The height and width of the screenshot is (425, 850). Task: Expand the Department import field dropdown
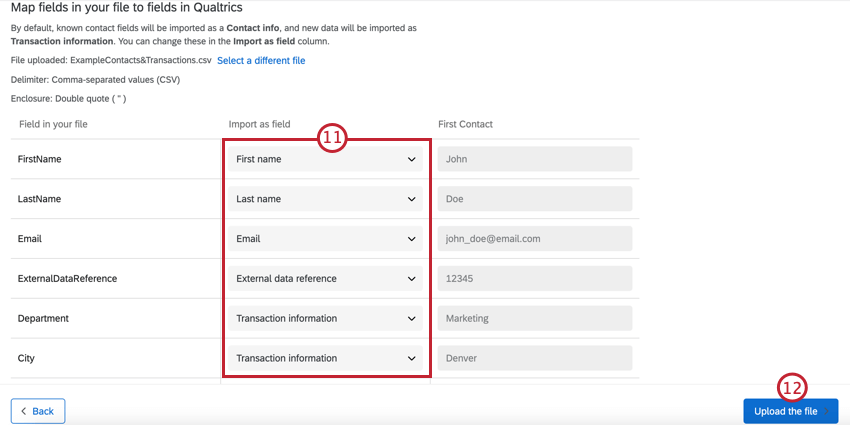[x=324, y=319]
